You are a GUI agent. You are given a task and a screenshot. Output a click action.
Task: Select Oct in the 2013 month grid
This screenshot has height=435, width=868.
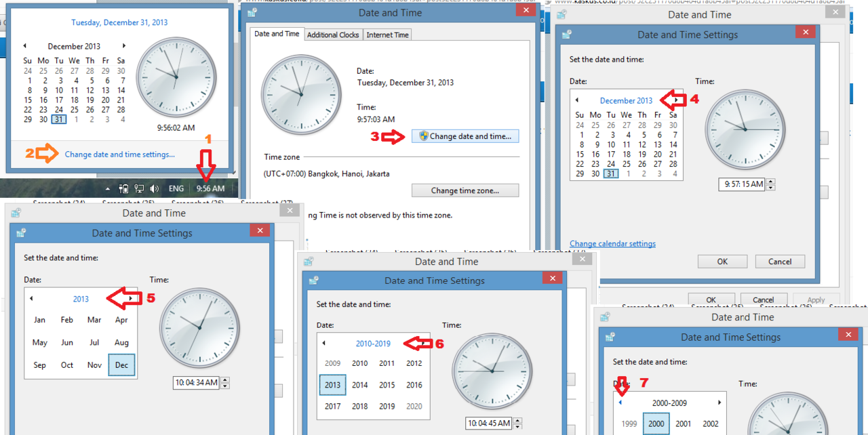pyautogui.click(x=66, y=365)
